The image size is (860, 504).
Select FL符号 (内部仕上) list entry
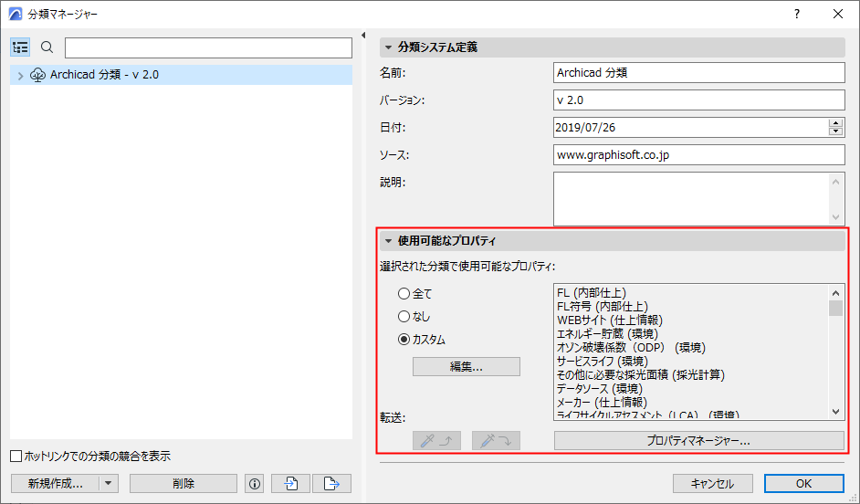click(603, 307)
